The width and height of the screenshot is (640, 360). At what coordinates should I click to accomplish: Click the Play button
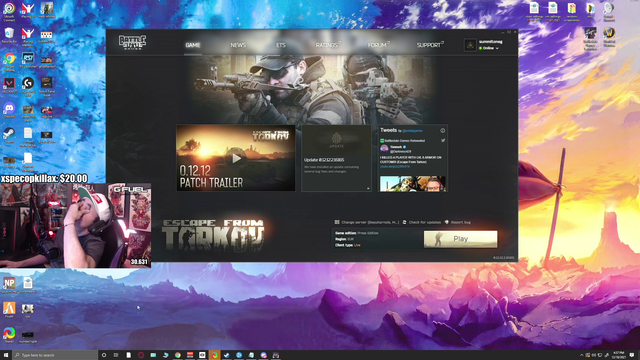coord(460,239)
